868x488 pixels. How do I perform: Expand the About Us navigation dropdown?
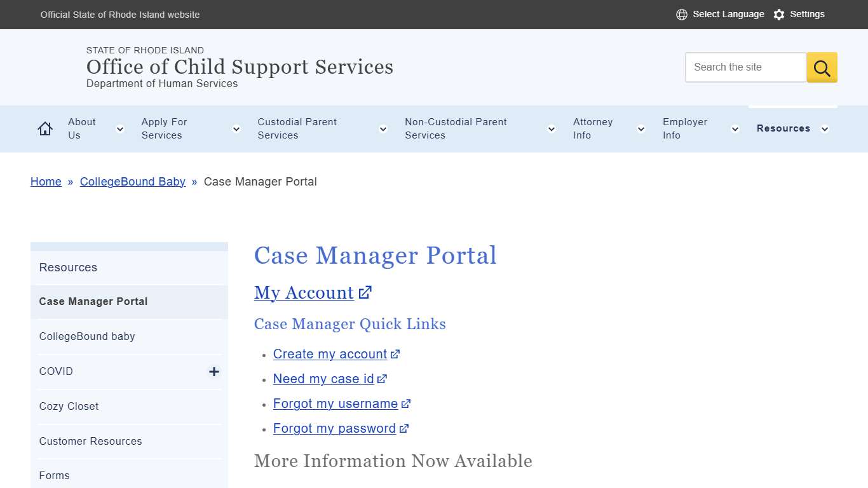pyautogui.click(x=119, y=128)
